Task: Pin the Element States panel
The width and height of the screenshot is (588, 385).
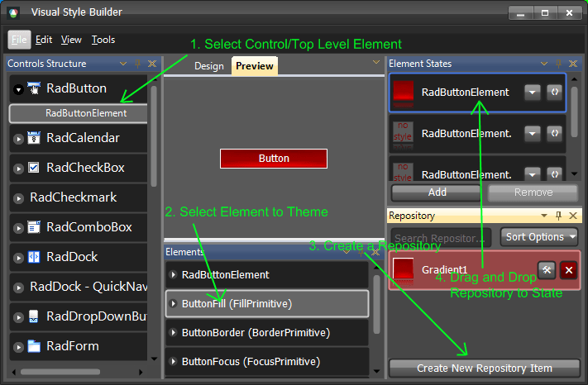Action: tap(559, 64)
